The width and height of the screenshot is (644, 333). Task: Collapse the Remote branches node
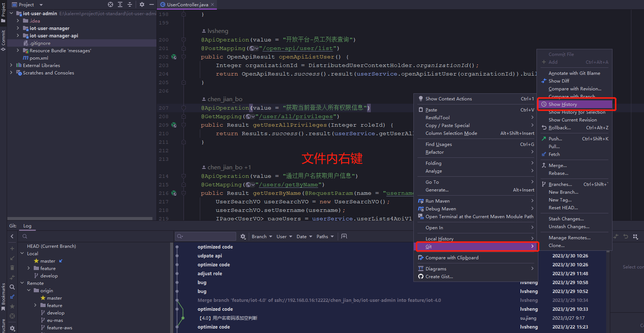(x=22, y=283)
